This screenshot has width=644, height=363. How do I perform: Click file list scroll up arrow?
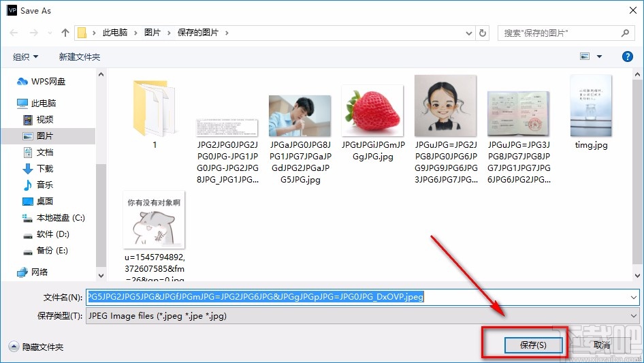tap(637, 74)
